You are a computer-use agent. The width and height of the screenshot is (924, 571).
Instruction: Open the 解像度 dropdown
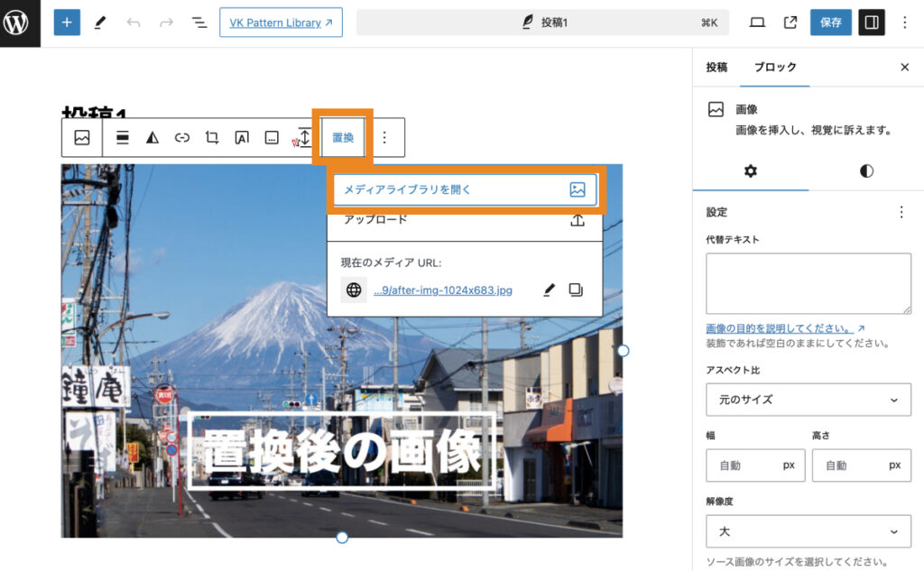[808, 532]
